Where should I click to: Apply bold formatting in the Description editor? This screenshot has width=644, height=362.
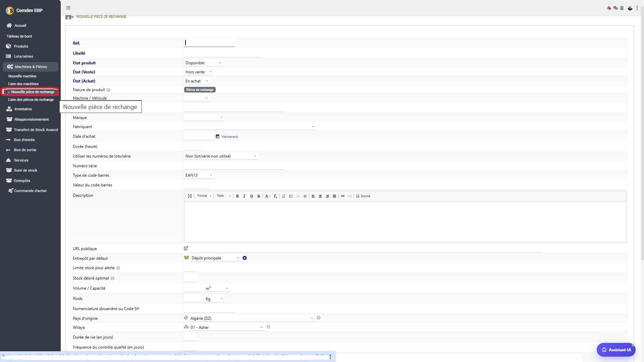(237, 196)
